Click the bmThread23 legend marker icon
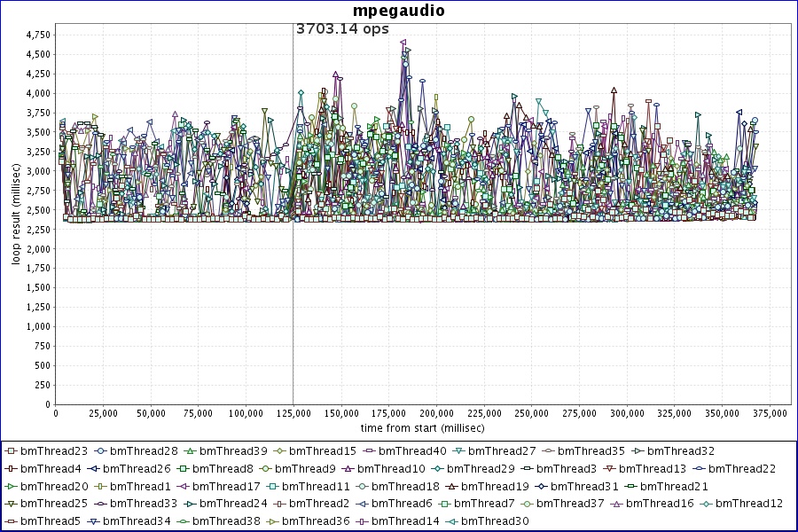This screenshot has height=532, width=798. (11, 451)
